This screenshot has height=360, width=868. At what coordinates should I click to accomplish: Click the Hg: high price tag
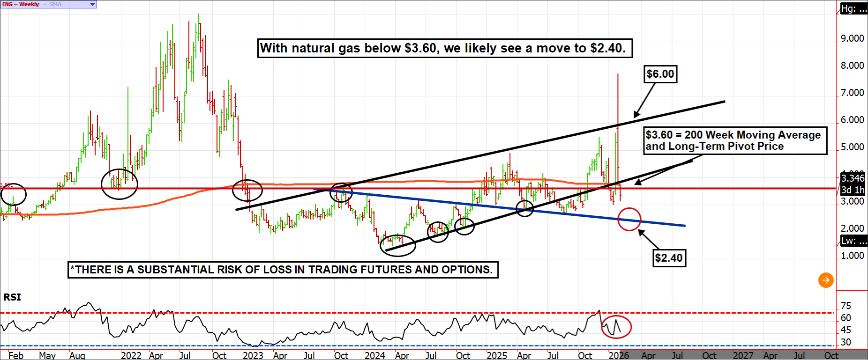point(853,8)
